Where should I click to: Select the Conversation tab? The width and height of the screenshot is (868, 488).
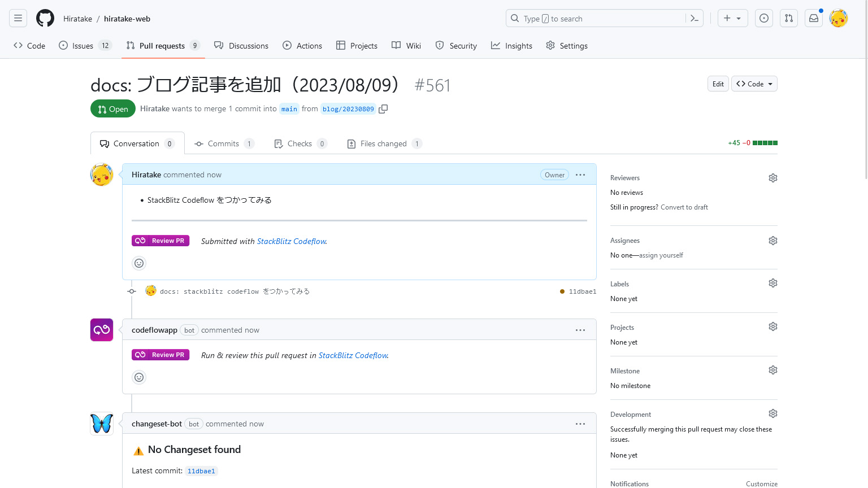coord(137,143)
